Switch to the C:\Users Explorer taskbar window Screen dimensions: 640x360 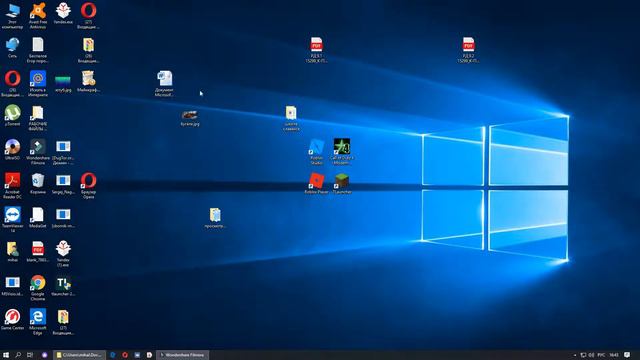80,355
